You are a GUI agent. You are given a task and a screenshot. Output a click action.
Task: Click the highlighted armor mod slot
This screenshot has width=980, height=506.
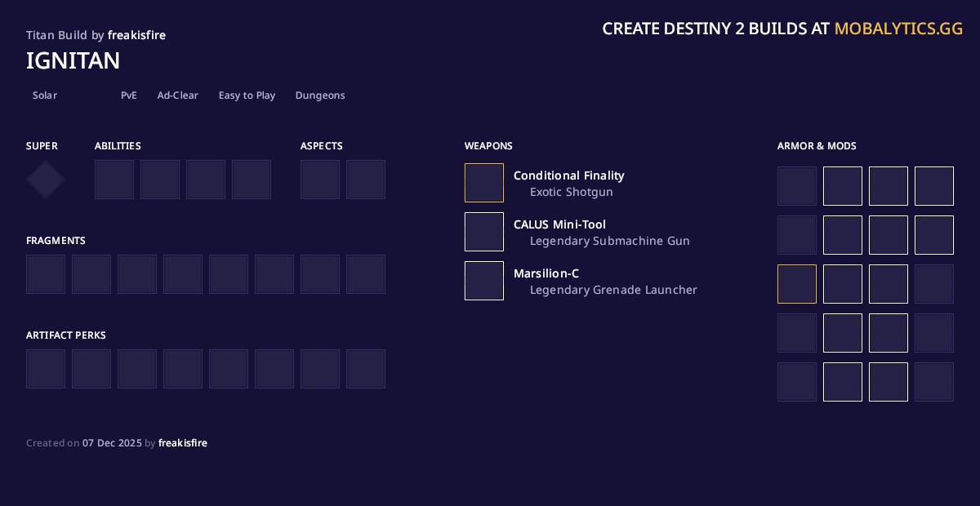(x=797, y=284)
